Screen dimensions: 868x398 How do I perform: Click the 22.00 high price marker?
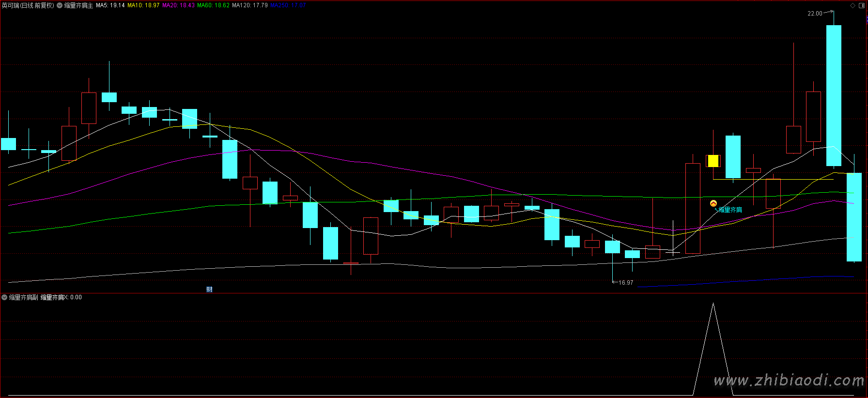coord(815,14)
